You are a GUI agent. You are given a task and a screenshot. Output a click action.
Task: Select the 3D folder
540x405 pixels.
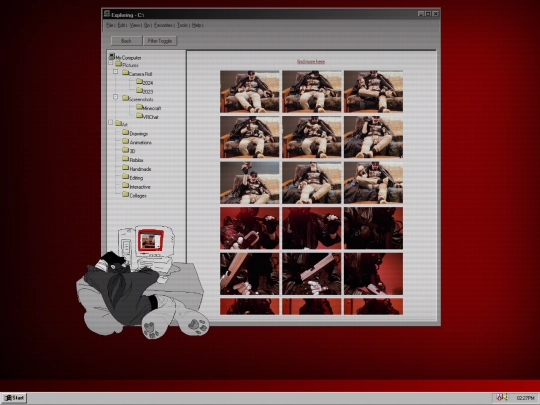[x=129, y=150]
